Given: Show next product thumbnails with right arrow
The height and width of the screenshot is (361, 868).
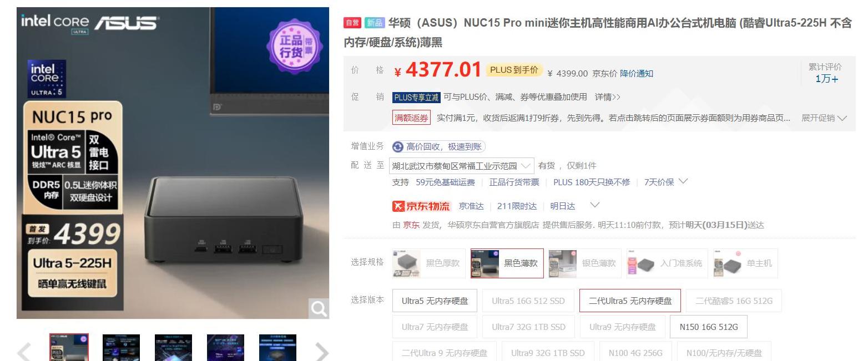Looking at the screenshot, I should pos(322,352).
